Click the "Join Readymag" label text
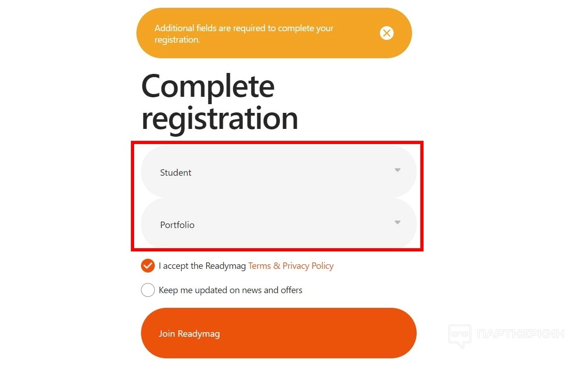 coord(189,334)
